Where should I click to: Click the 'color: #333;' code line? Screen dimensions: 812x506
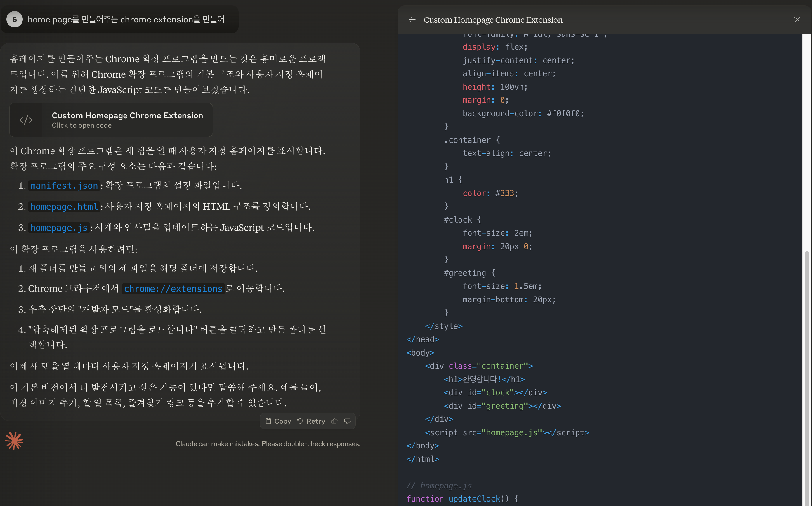[490, 193]
